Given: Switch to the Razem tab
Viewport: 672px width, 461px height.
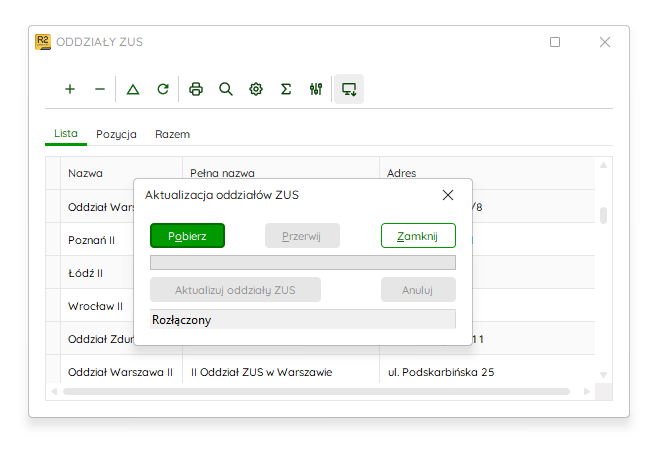Looking at the screenshot, I should pyautogui.click(x=172, y=134).
